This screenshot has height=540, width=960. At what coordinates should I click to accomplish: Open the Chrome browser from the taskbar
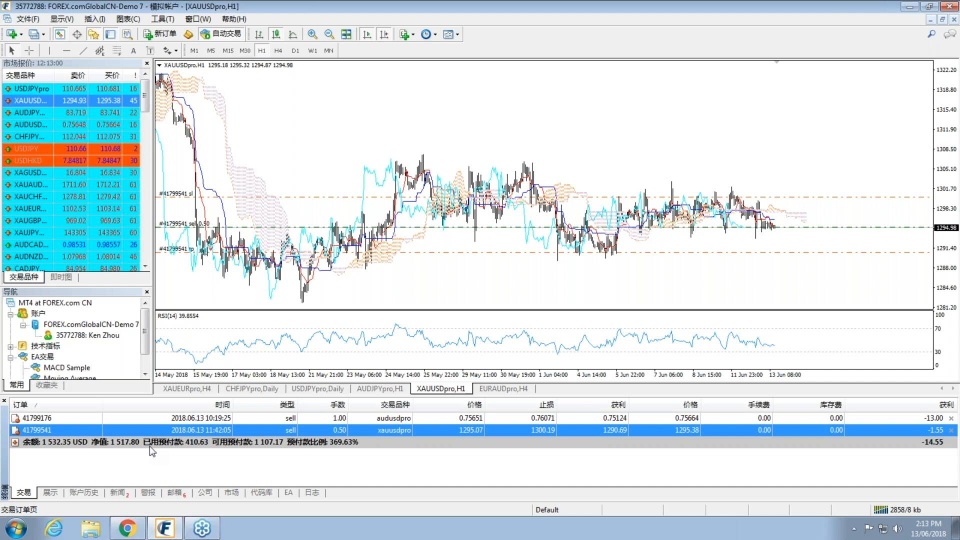pyautogui.click(x=127, y=528)
